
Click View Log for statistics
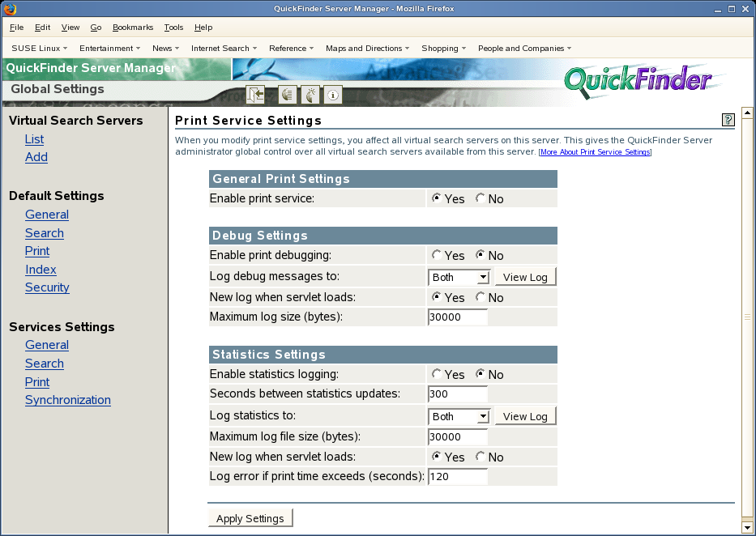525,416
